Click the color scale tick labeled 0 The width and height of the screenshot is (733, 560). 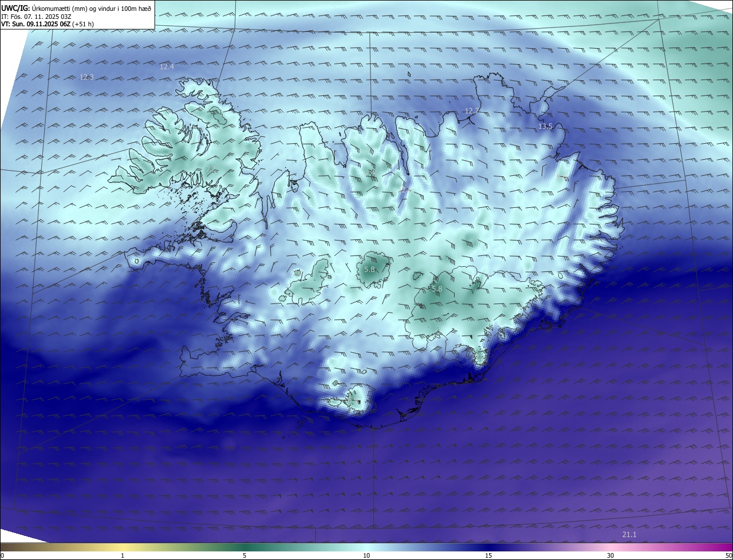(x=2, y=555)
